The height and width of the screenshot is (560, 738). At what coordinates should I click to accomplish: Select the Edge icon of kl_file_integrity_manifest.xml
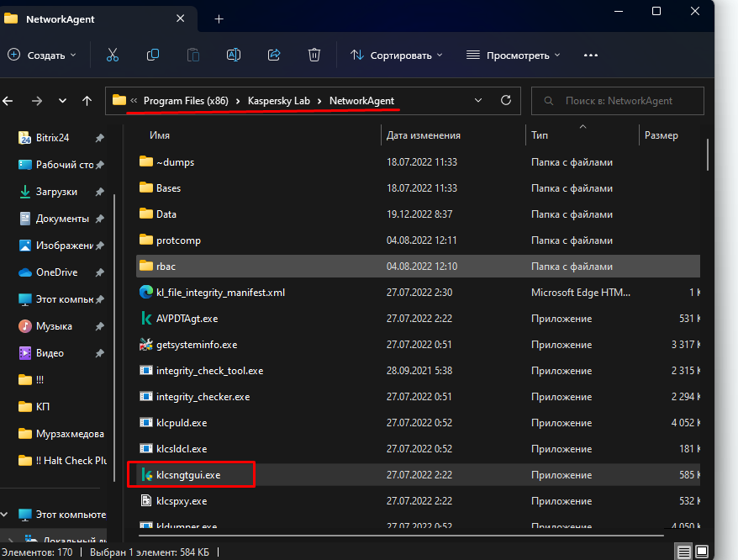click(146, 292)
